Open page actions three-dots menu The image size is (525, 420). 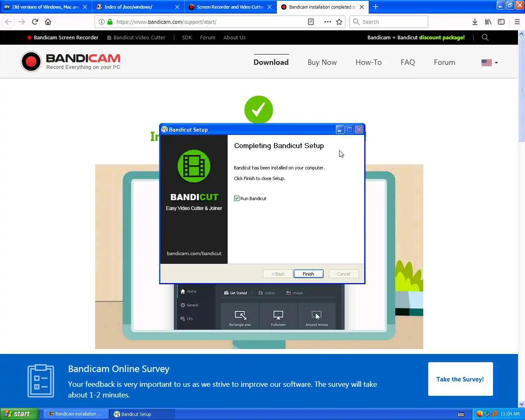327,22
